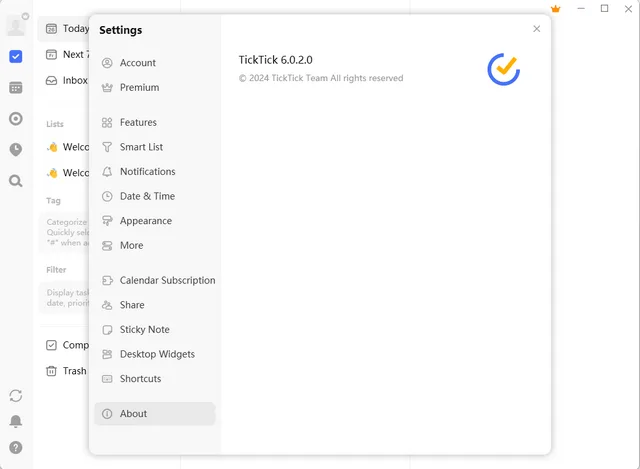This screenshot has height=469, width=640.
Task: Click the Sync icon
Action: (16, 396)
